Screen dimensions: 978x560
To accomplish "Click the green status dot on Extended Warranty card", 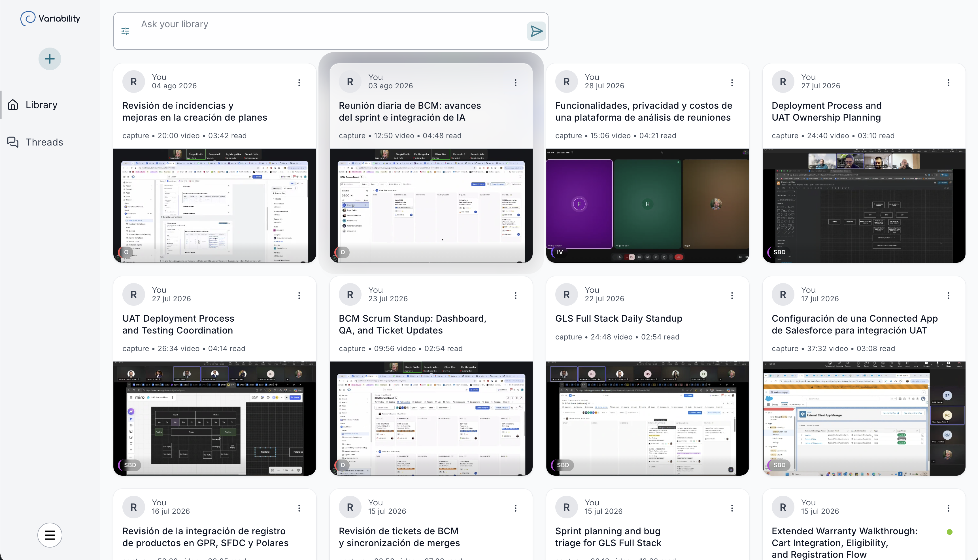I will 949,532.
